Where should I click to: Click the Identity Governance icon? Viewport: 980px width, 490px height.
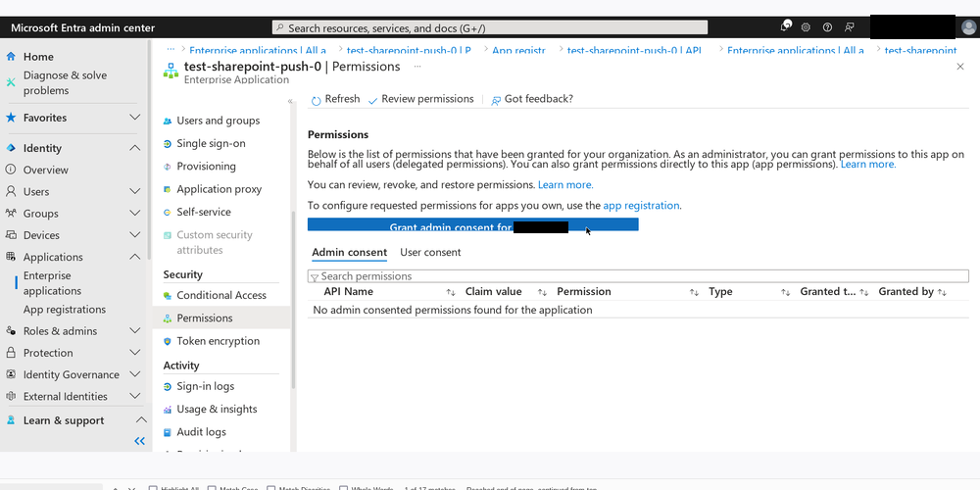pyautogui.click(x=11, y=374)
